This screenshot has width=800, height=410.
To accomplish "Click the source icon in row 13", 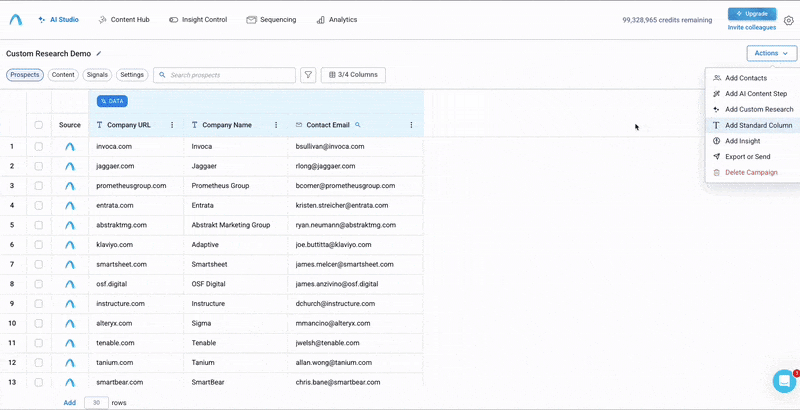I will [x=70, y=382].
